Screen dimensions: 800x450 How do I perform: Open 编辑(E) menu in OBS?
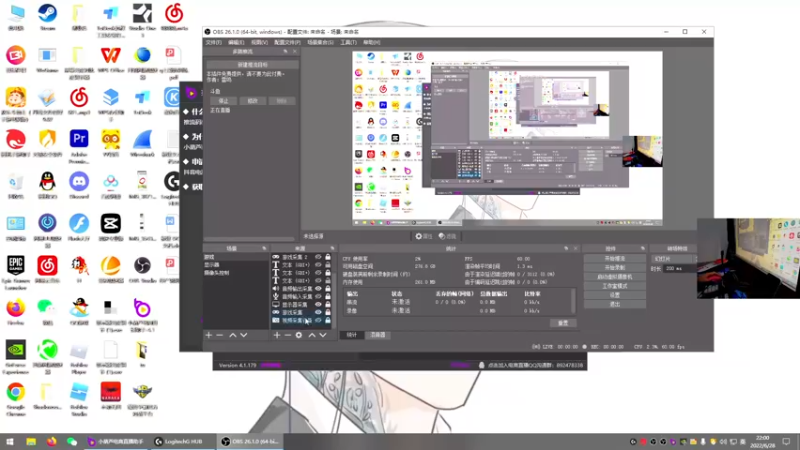[236, 42]
